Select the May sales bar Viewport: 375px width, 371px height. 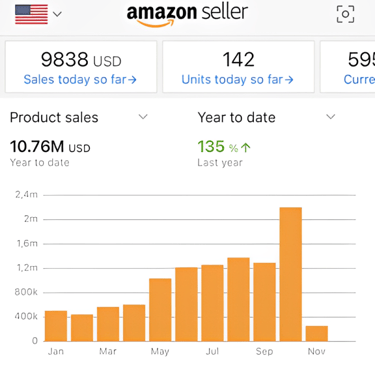click(x=160, y=310)
